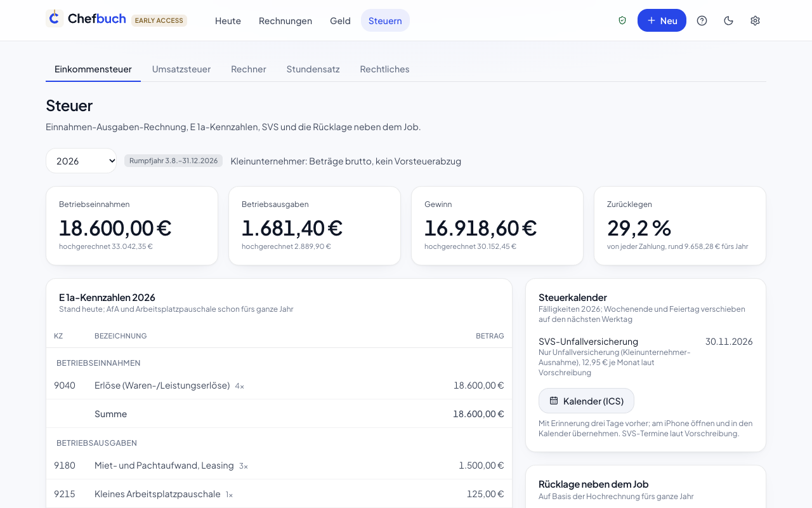Click the 9180 Miet- und Pachtaufwand row
This screenshot has height=508, width=812.
(279, 465)
